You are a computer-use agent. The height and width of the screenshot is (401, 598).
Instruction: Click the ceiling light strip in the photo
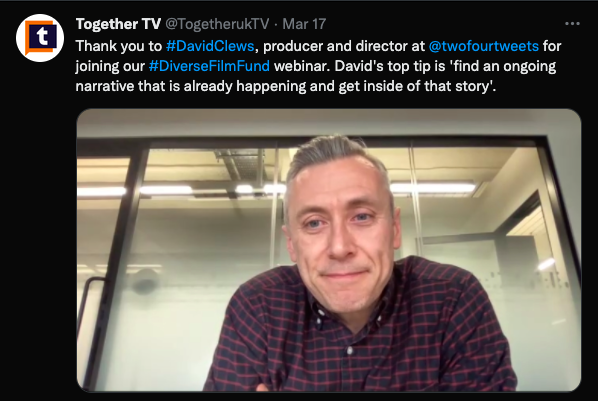[x=433, y=188]
